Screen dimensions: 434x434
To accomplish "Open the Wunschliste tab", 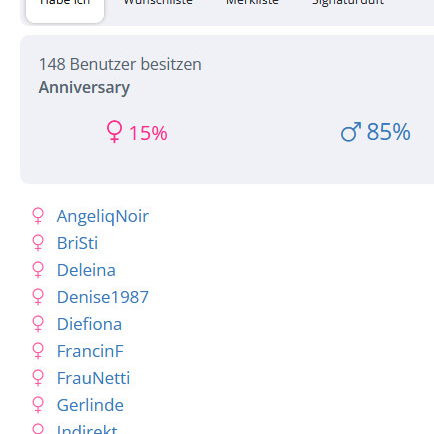I will [x=158, y=2].
